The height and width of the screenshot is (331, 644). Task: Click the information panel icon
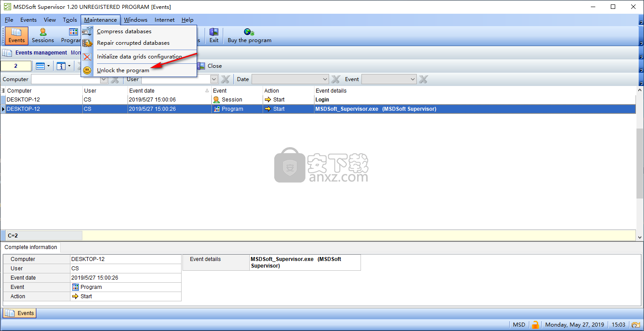pos(61,66)
